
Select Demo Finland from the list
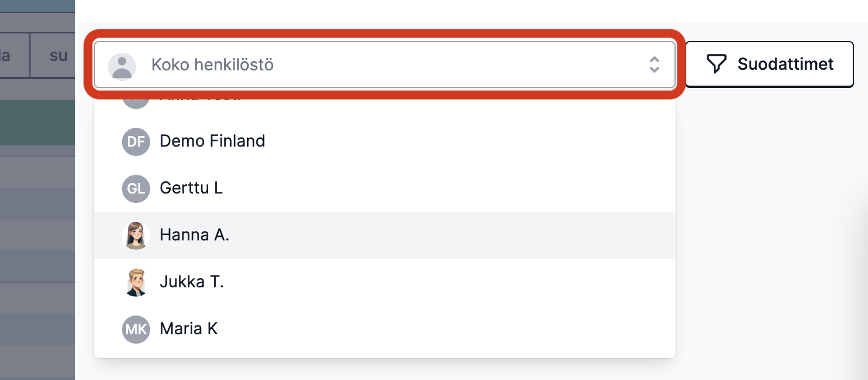tap(385, 141)
